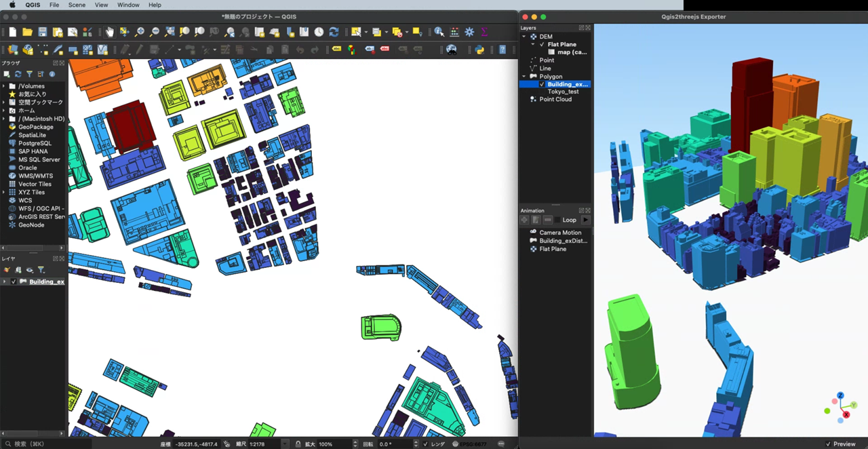This screenshot has width=868, height=449.
Task: Play the animation in exporter
Action: coord(586,220)
